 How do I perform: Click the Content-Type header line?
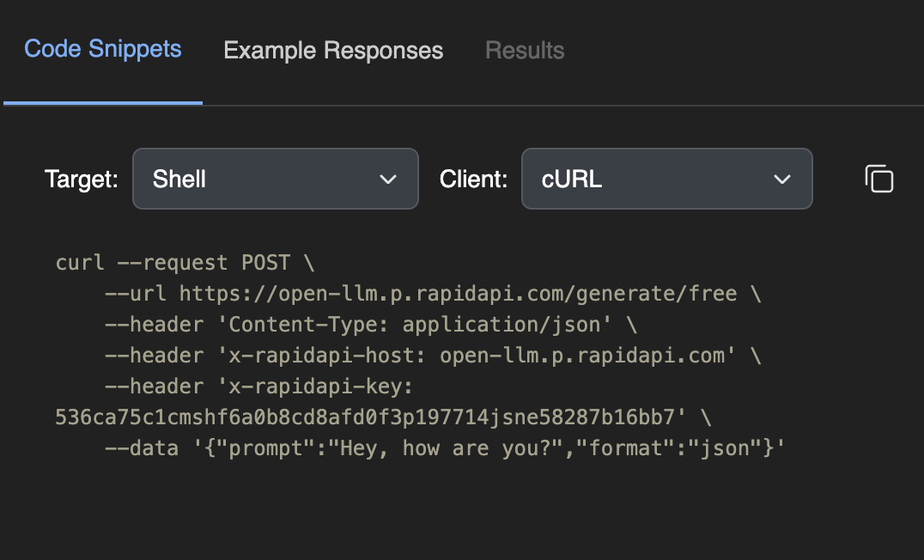click(371, 325)
